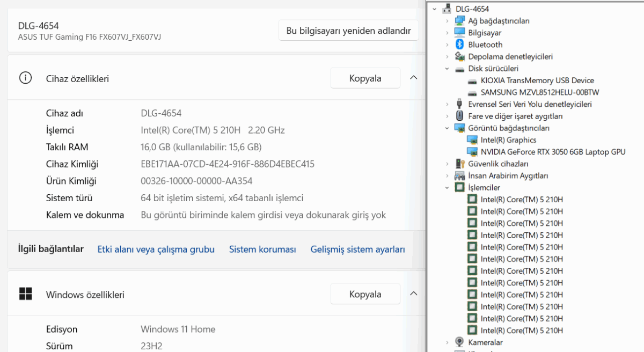Click the Ağ bağdaştırıcıları network icon
This screenshot has width=644, height=352.
(459, 20)
